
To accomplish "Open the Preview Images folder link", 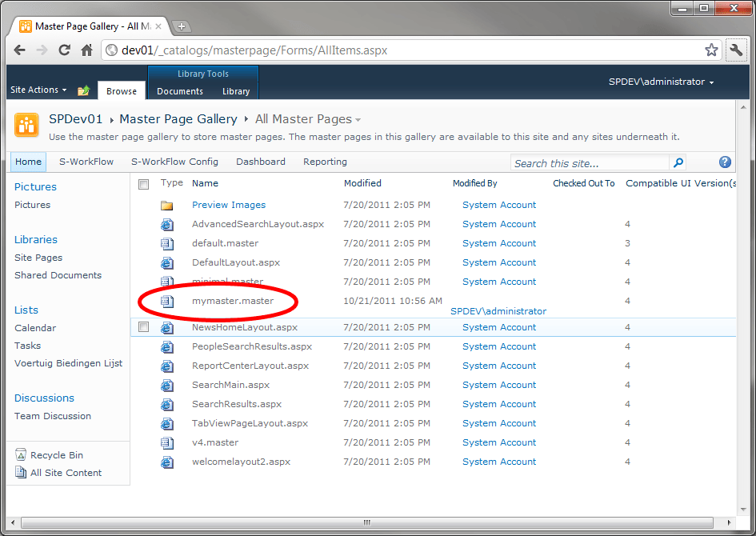I will (229, 205).
